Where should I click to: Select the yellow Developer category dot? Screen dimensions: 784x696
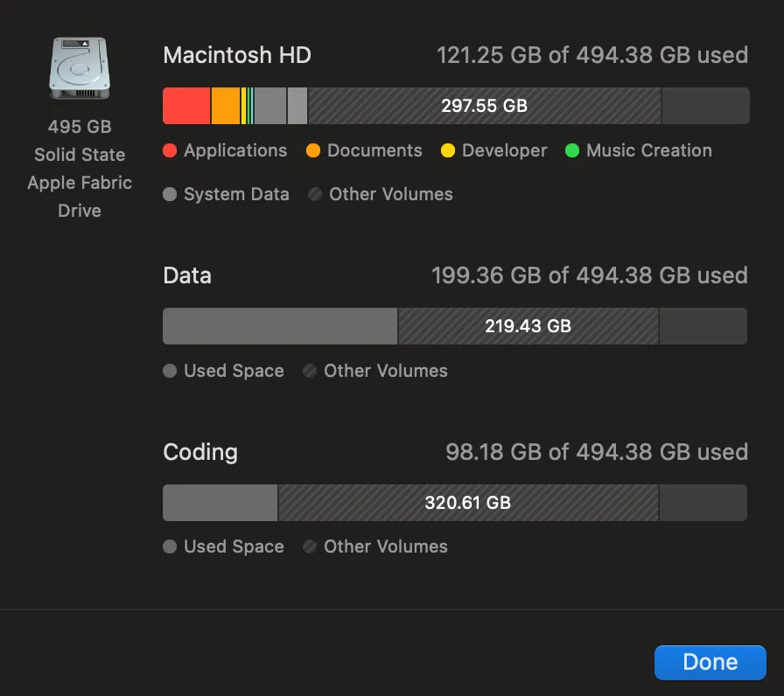coord(449,150)
